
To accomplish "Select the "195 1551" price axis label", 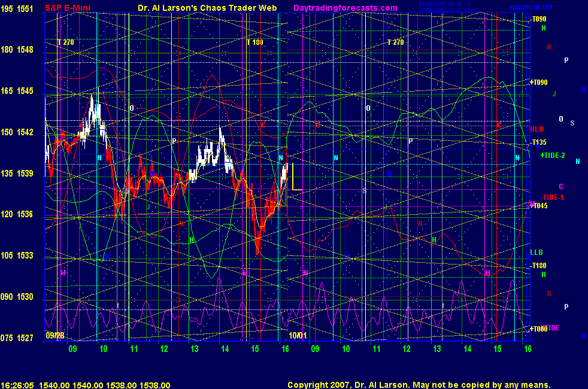I will click(x=17, y=9).
